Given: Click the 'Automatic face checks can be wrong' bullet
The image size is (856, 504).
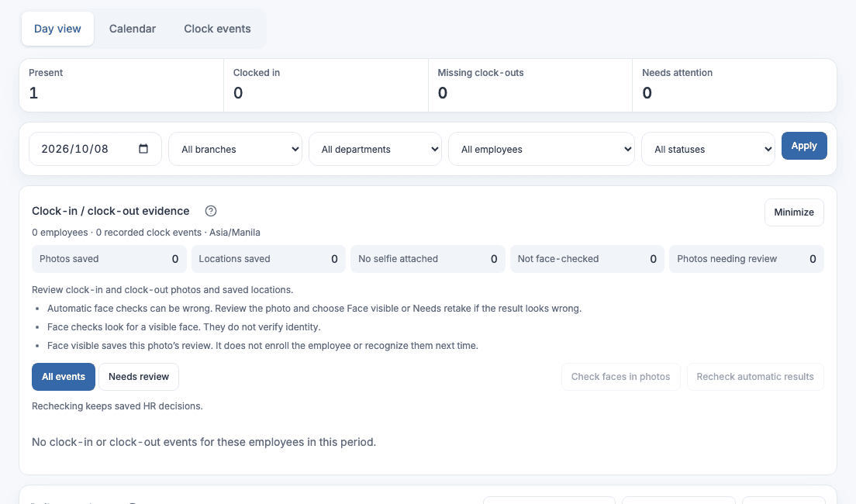Looking at the screenshot, I should click(x=315, y=308).
